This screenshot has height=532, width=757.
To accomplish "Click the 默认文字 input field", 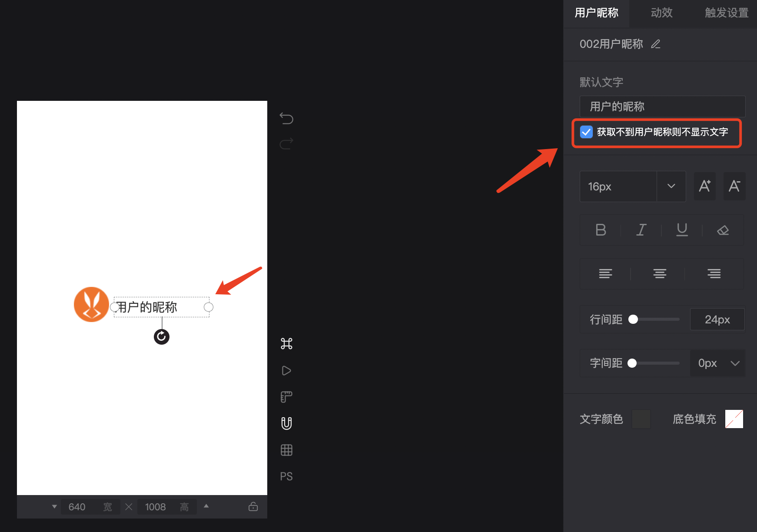I will [x=662, y=106].
